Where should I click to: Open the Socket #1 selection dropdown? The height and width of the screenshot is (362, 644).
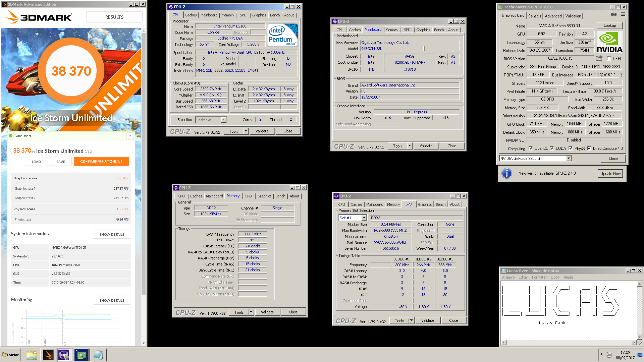224,120
